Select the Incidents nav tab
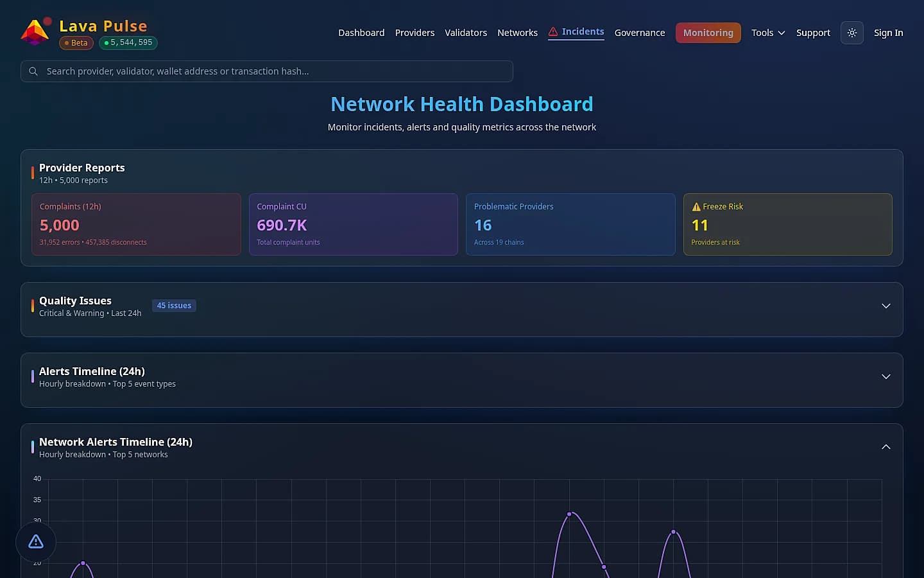Screen dimensions: 924x578 pos(576,32)
